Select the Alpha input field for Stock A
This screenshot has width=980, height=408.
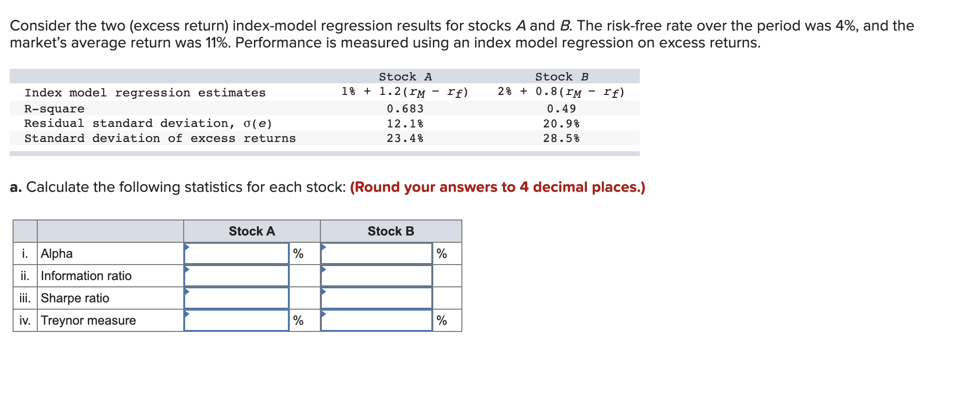237,253
